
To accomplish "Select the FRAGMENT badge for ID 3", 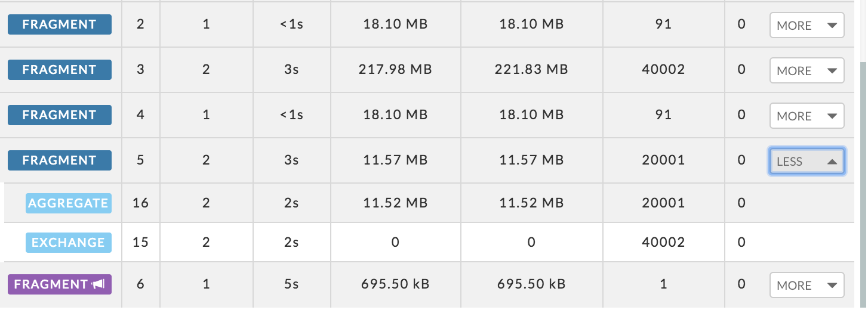I will point(60,70).
